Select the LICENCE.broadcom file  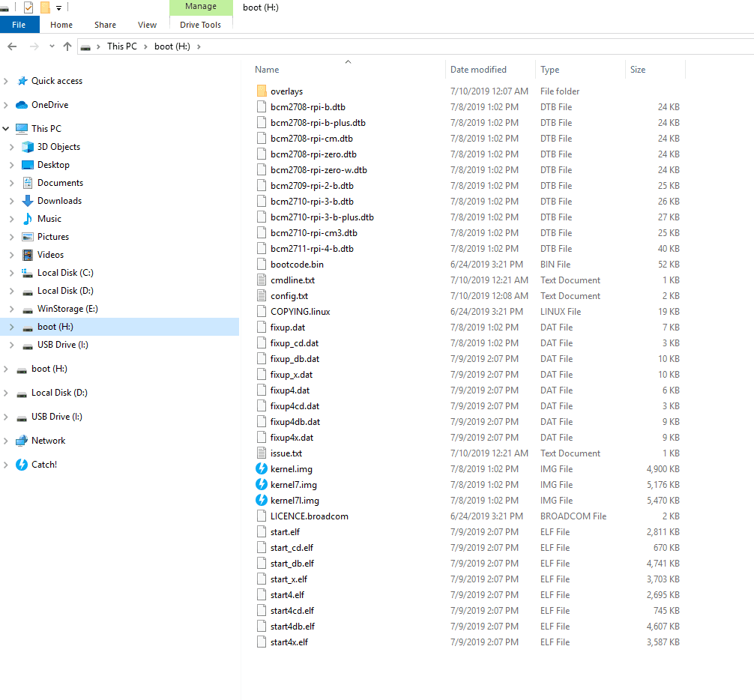tap(310, 516)
